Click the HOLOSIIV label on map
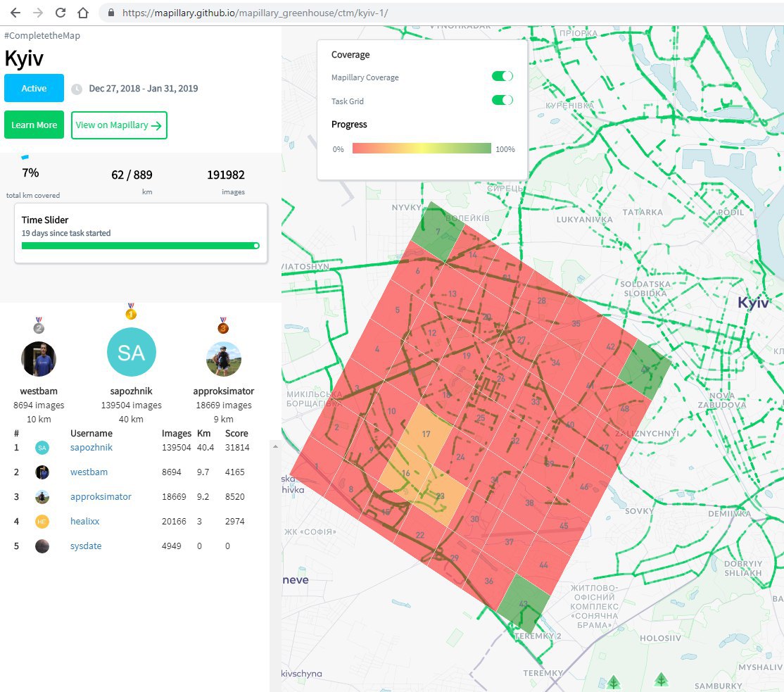The image size is (784, 692). coord(660,638)
